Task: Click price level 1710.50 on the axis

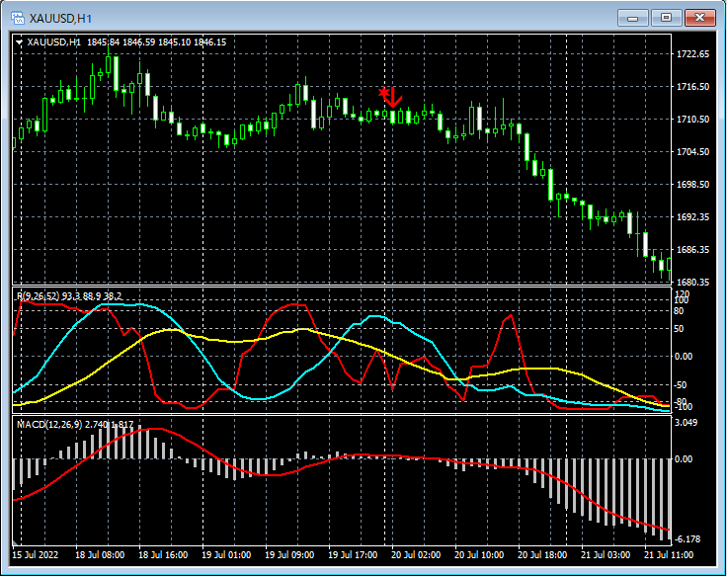Action: (x=692, y=120)
